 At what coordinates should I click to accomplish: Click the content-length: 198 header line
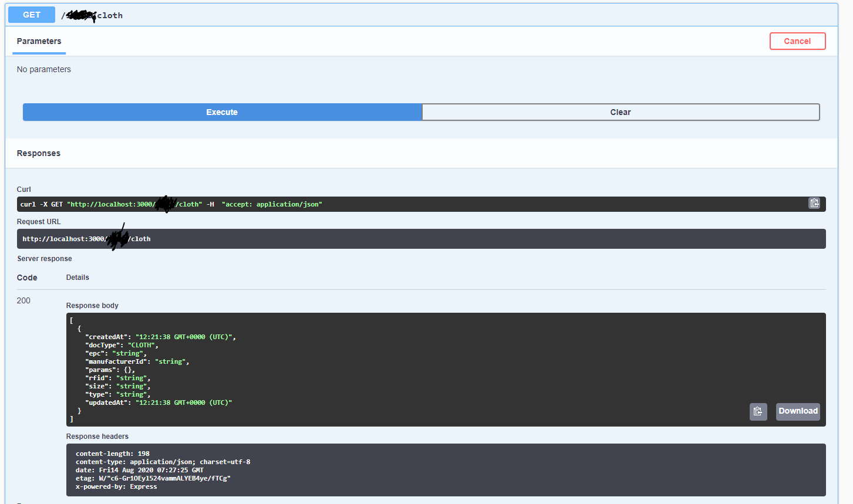113,454
